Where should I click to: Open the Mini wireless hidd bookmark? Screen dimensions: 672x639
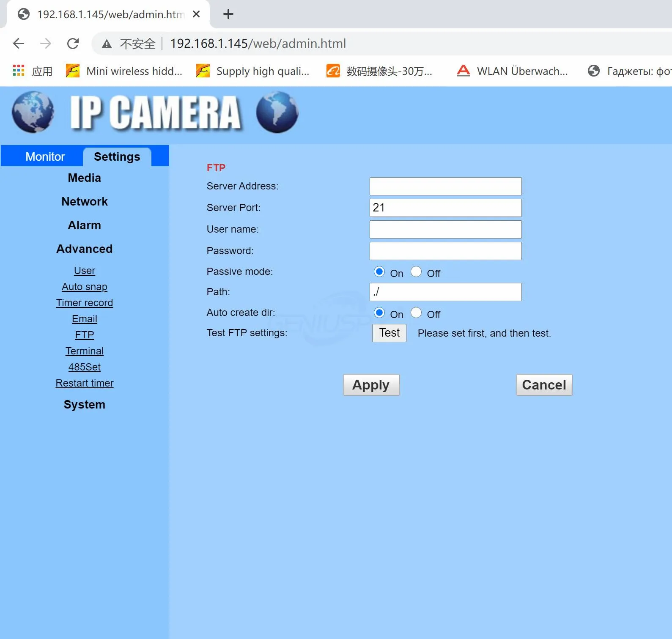[124, 71]
